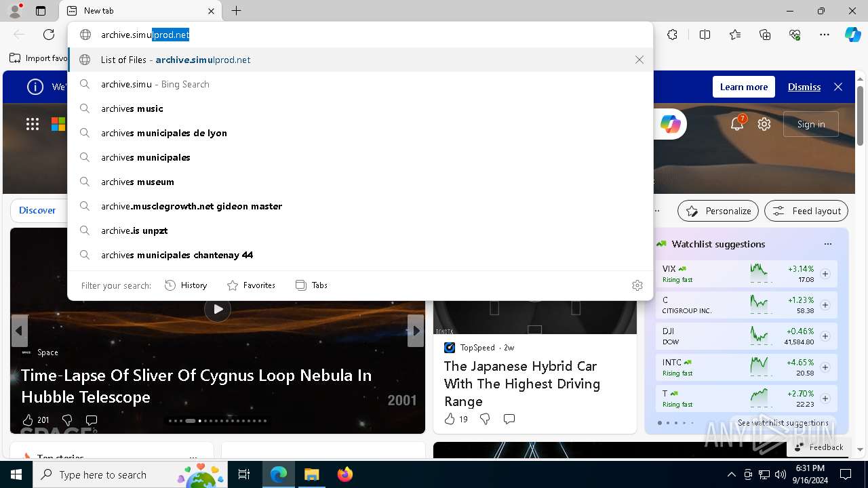The width and height of the screenshot is (868, 488).
Task: Open the Feed layout options
Action: pos(806,211)
